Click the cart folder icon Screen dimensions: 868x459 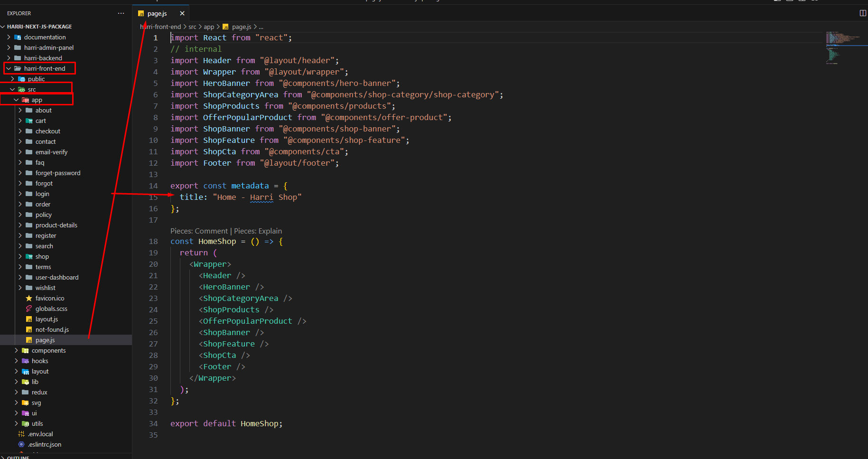point(29,121)
